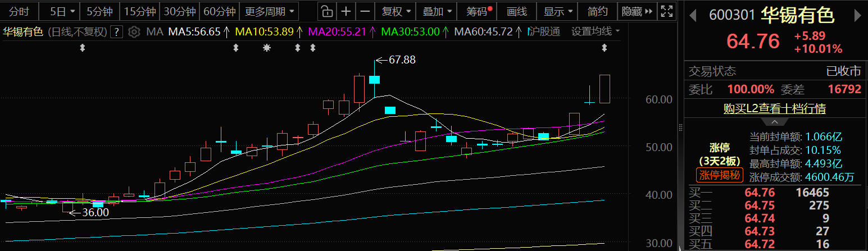The width and height of the screenshot is (868, 251).
Task: Switch to 简约 simple display mode
Action: [x=597, y=11]
